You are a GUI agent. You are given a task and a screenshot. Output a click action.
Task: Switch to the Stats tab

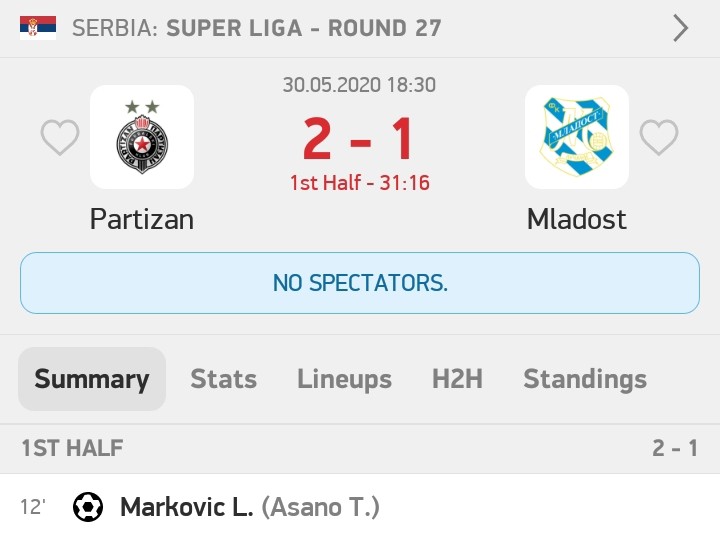pos(224,379)
